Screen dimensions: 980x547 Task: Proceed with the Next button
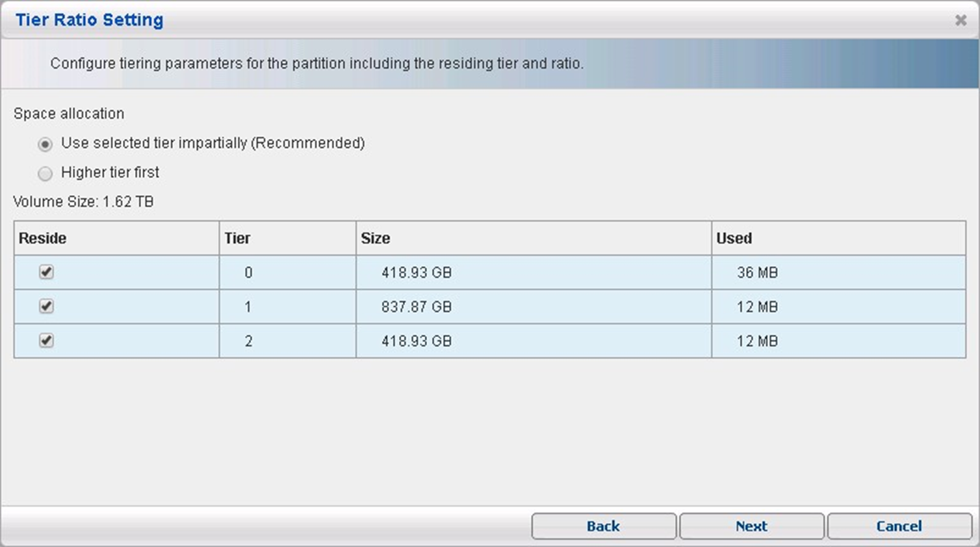[x=751, y=526]
